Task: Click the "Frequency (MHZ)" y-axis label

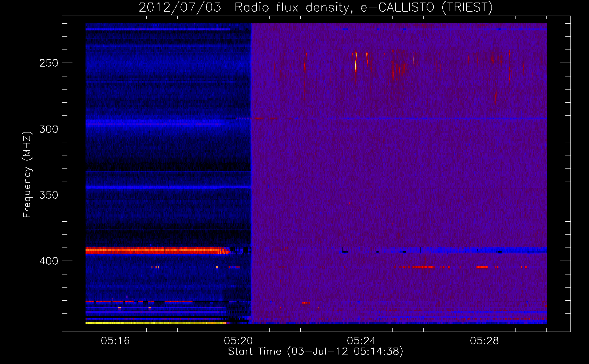Action: pyautogui.click(x=27, y=174)
